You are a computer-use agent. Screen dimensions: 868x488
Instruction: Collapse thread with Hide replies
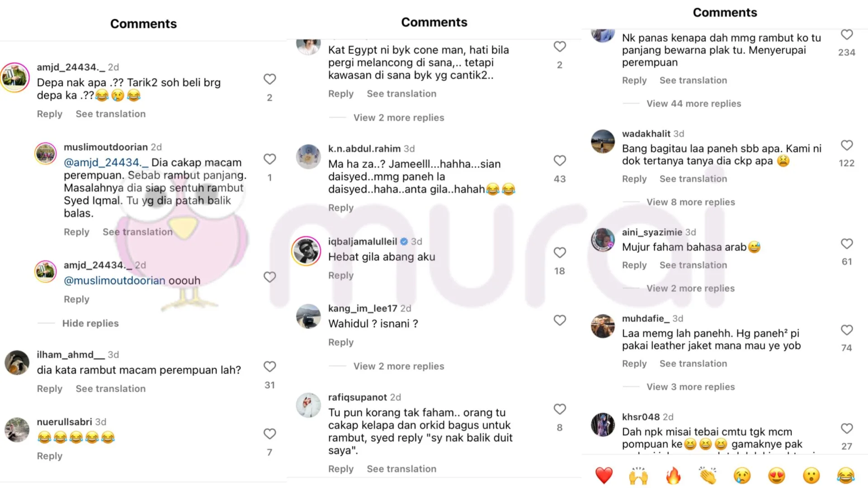pyautogui.click(x=90, y=323)
